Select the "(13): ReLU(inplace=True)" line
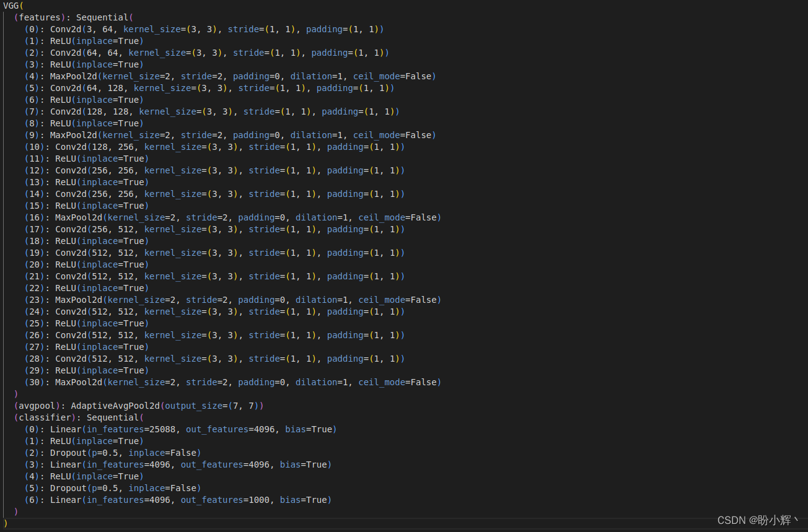 87,182
